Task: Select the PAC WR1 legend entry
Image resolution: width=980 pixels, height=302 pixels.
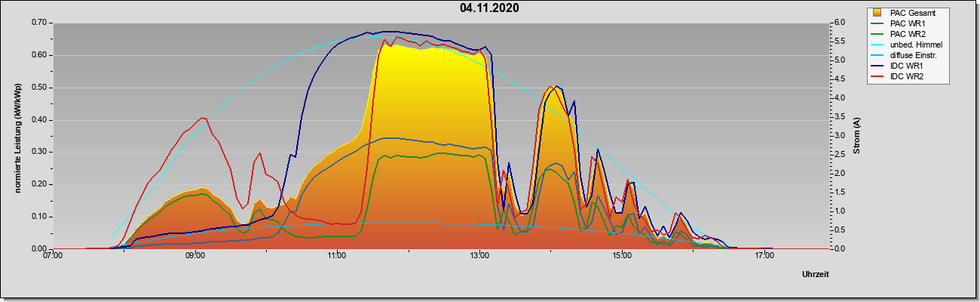Action: (x=908, y=23)
